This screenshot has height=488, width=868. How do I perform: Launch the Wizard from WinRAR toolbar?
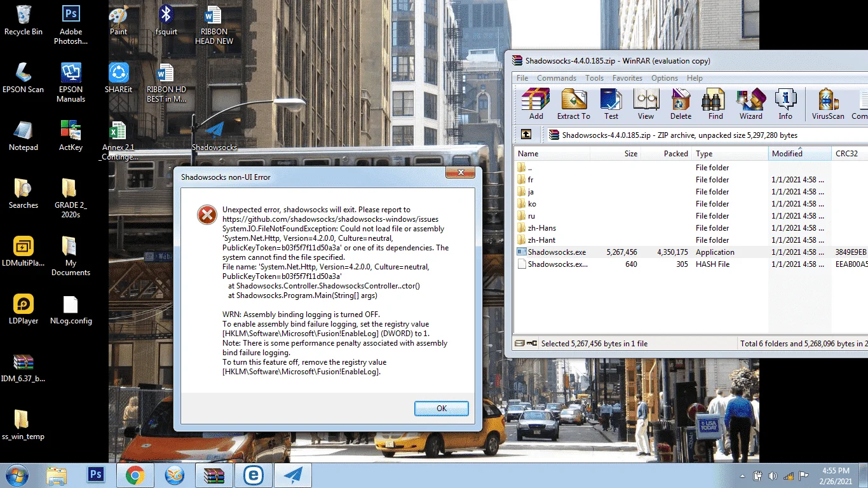(750, 104)
